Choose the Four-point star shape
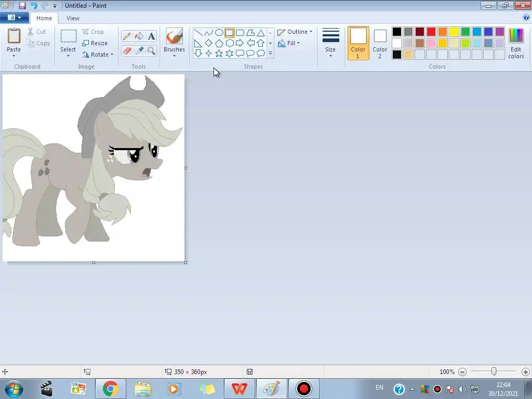 click(x=209, y=54)
